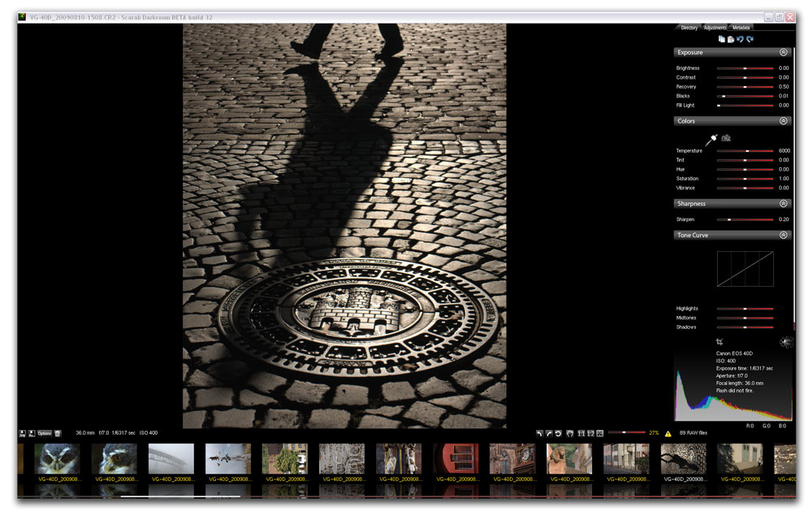Image resolution: width=812 pixels, height=516 pixels.
Task: Set zoom to 1:2
Action: tap(590, 433)
